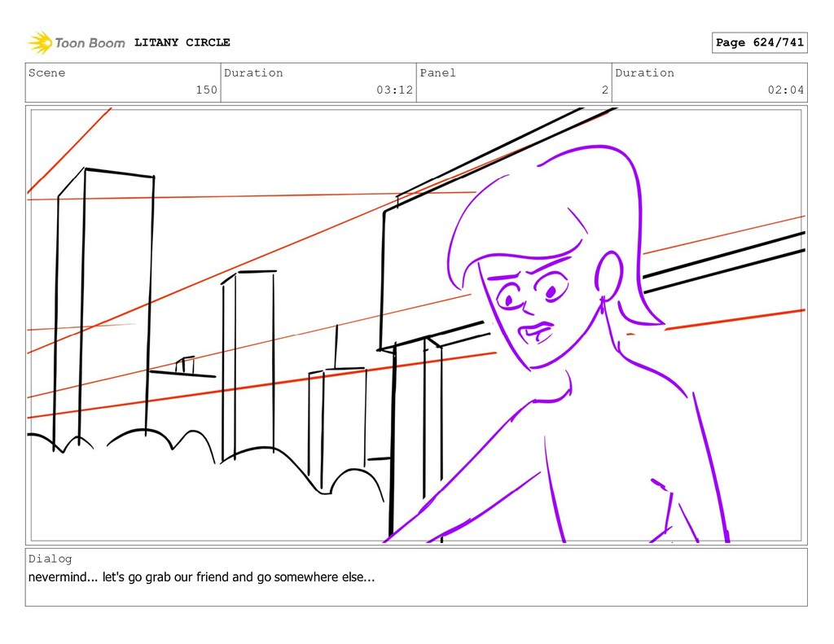
Task: Select the Scene label
Action: tap(46, 72)
